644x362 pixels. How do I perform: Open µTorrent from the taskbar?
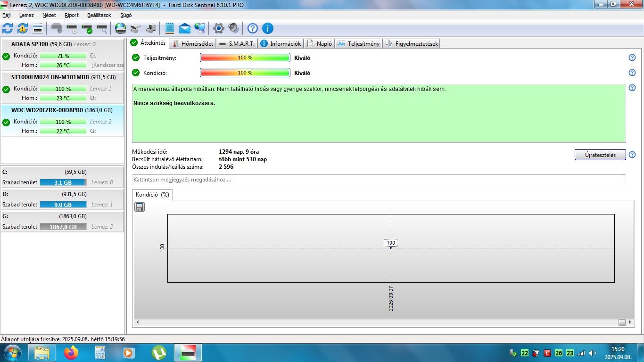click(x=159, y=353)
